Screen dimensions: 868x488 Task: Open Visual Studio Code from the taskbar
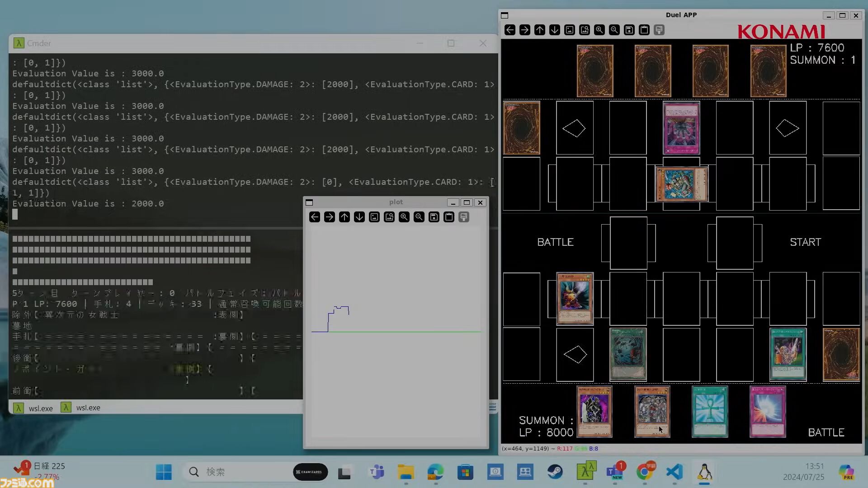pyautogui.click(x=675, y=472)
